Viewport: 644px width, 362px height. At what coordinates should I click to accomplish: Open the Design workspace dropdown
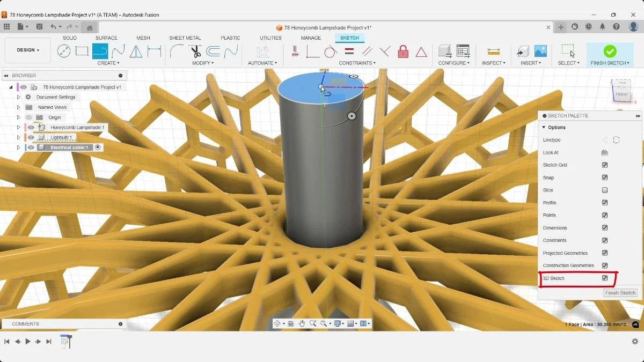click(x=28, y=50)
